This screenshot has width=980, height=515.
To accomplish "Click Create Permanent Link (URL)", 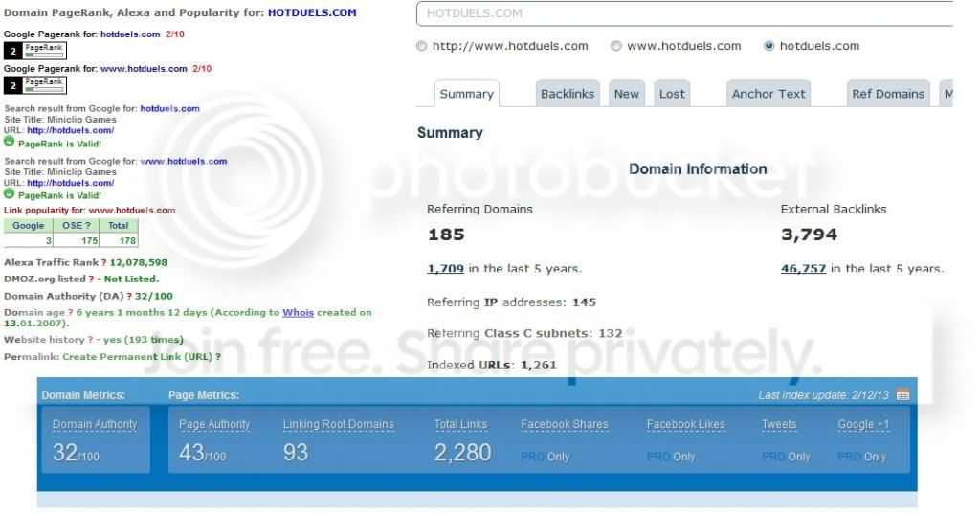I will click(138, 357).
